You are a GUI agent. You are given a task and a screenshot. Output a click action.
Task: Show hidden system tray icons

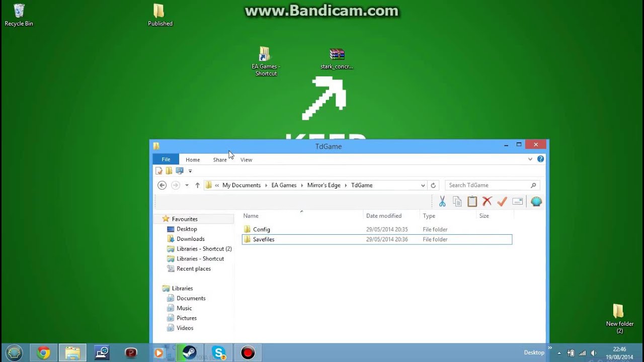pos(559,353)
